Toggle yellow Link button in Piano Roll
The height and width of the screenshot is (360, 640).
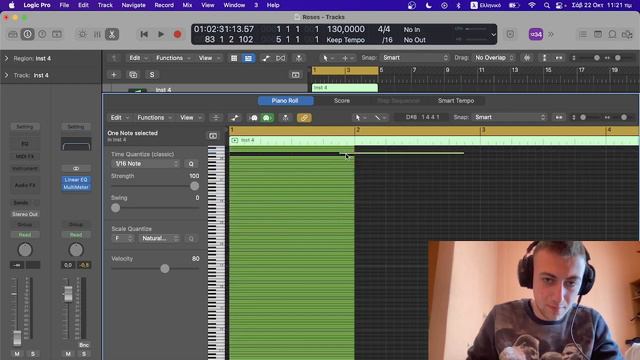click(304, 118)
